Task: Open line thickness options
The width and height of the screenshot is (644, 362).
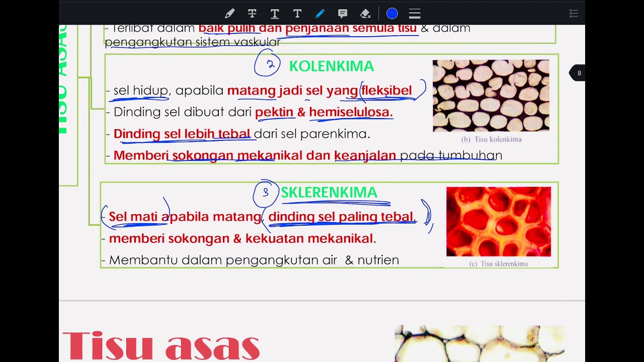Action: point(415,14)
